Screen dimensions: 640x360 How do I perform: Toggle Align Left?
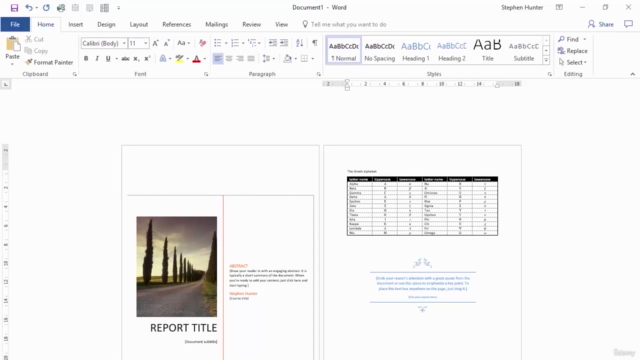218,59
